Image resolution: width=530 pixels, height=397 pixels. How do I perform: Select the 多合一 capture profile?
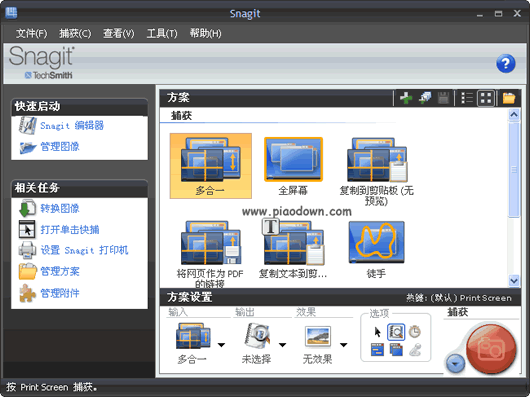211,166
